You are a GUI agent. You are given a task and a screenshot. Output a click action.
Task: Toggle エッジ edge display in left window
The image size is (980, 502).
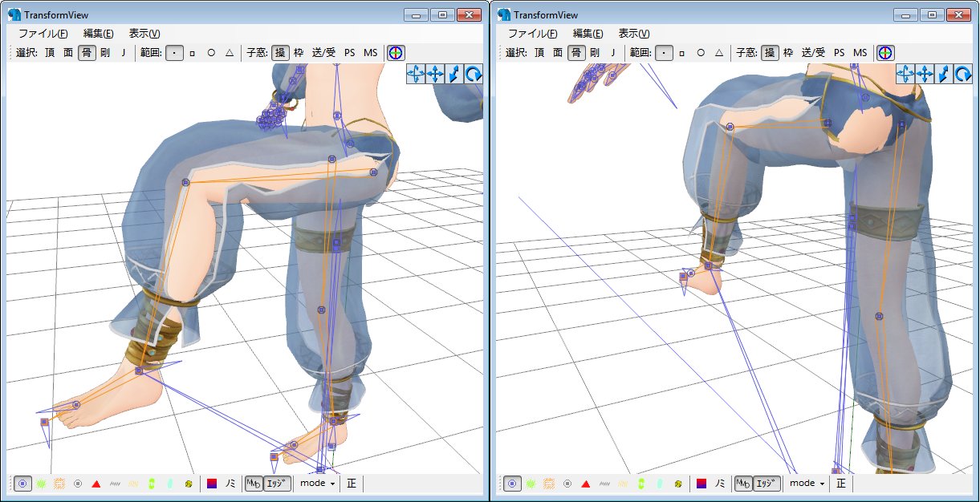(x=278, y=484)
